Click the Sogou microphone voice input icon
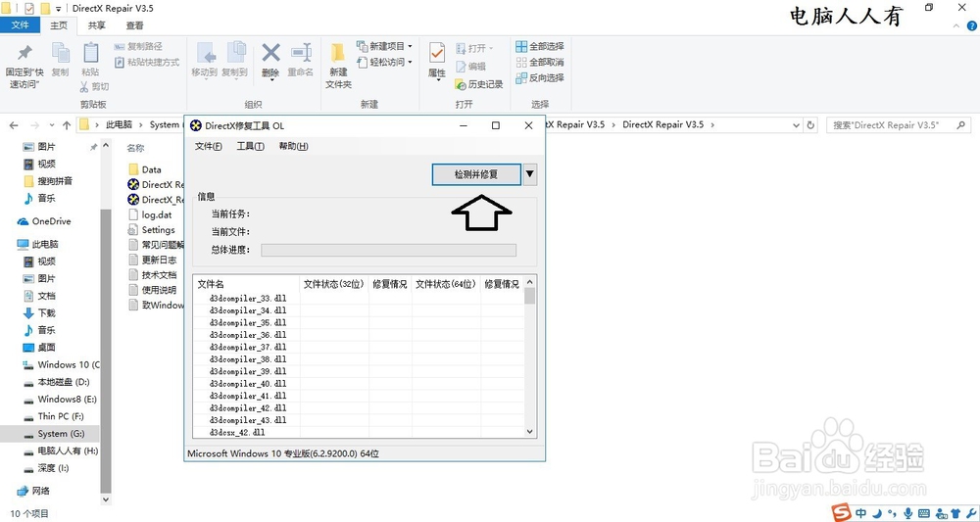The height and width of the screenshot is (522, 980). (x=907, y=513)
